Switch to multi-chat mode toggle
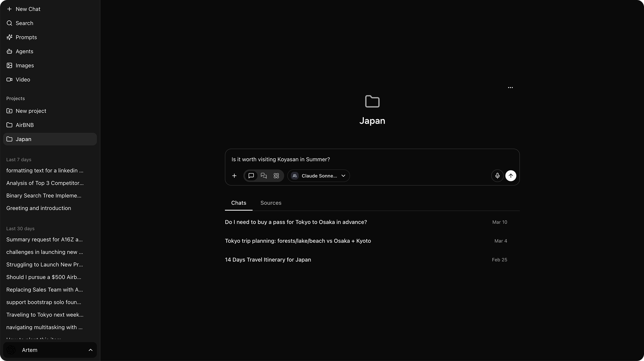Screen dimensions: 644x361 click(264, 176)
